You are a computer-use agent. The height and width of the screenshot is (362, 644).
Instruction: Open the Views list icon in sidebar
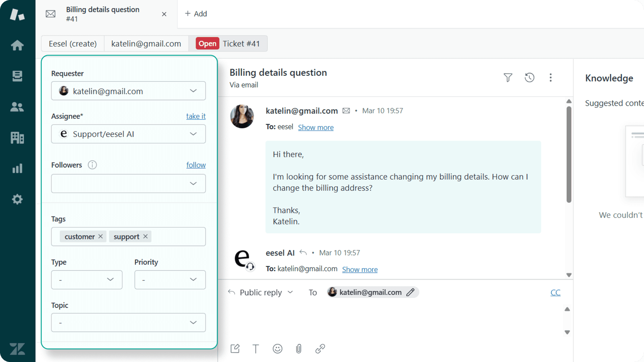pos(17,76)
